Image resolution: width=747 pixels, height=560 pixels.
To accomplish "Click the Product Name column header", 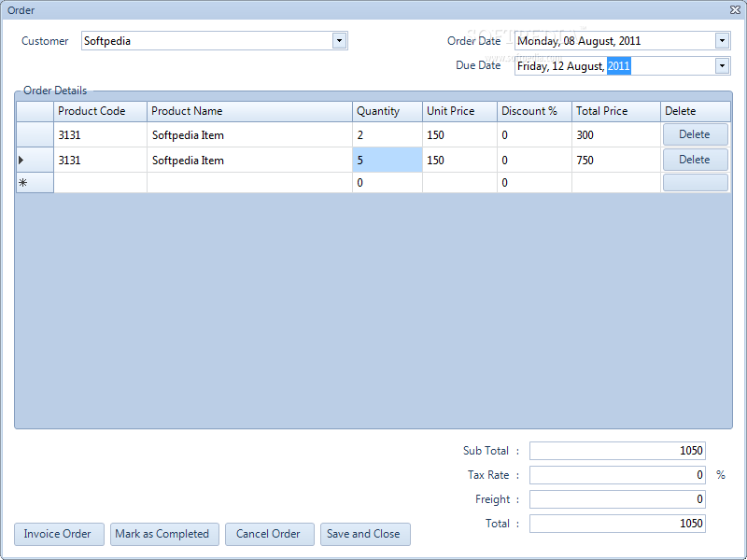I will click(249, 111).
